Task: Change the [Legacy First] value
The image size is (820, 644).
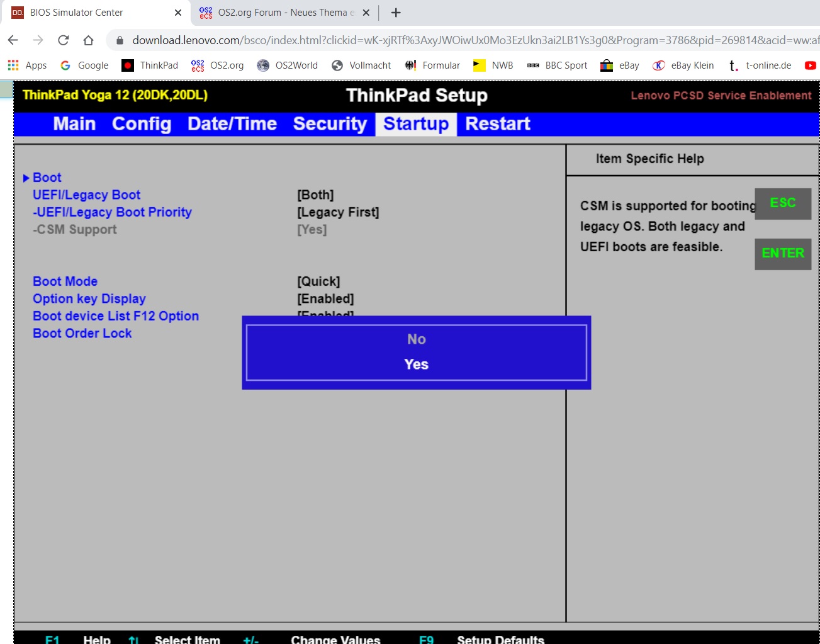Action: click(x=338, y=212)
